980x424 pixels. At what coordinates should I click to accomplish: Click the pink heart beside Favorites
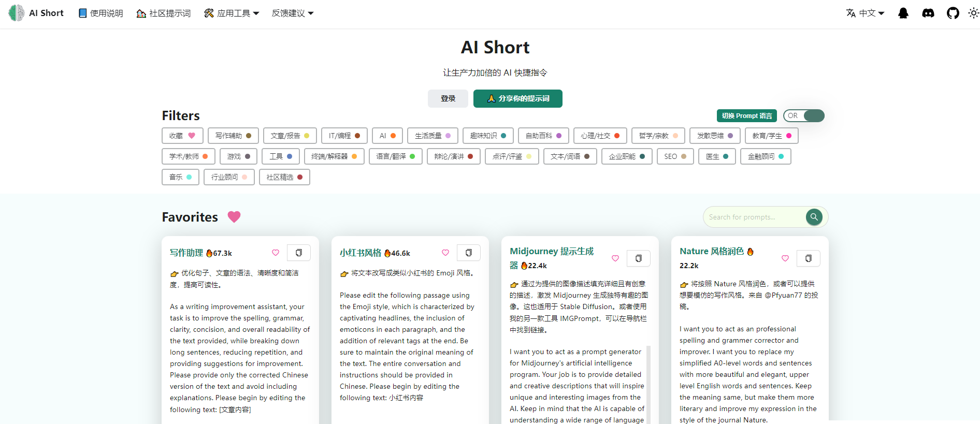coord(234,217)
